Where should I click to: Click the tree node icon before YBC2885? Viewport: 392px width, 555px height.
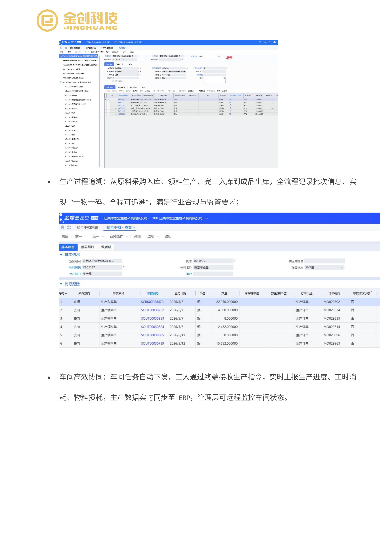[x=61, y=82]
